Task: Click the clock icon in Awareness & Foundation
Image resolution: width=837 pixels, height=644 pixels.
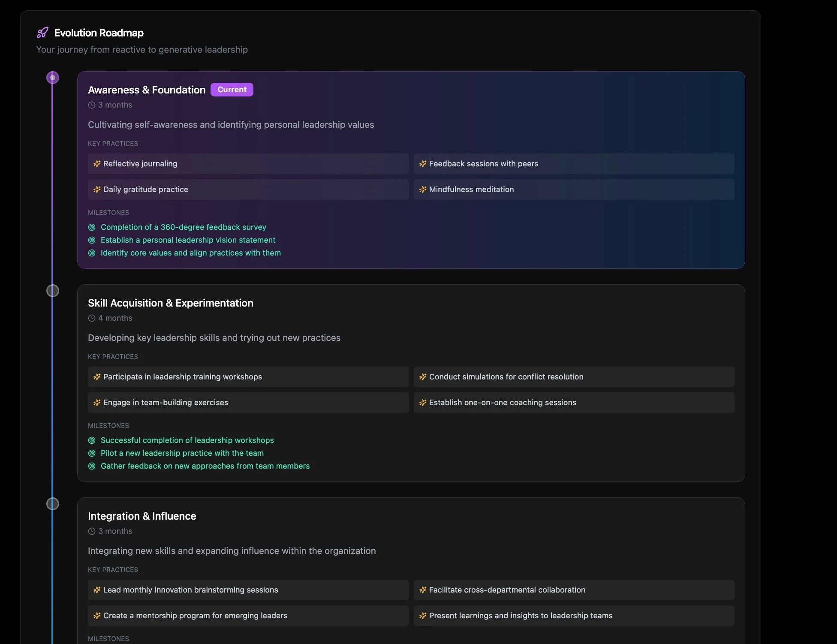Action: click(x=92, y=105)
